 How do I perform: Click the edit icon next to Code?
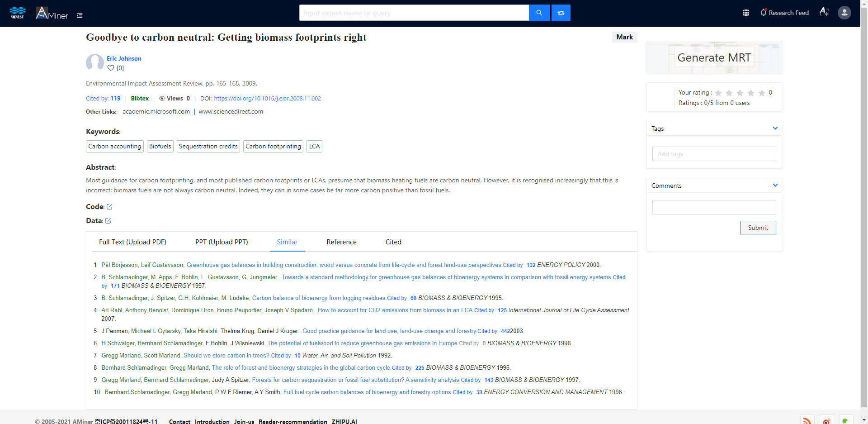tap(109, 207)
